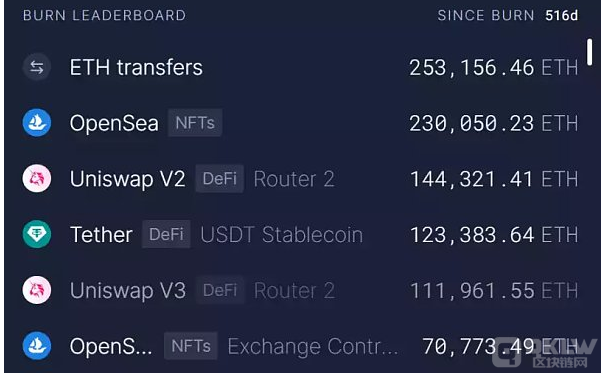Click the 253,156.46 ETH burn amount
This screenshot has width=601, height=373.
[x=493, y=68]
